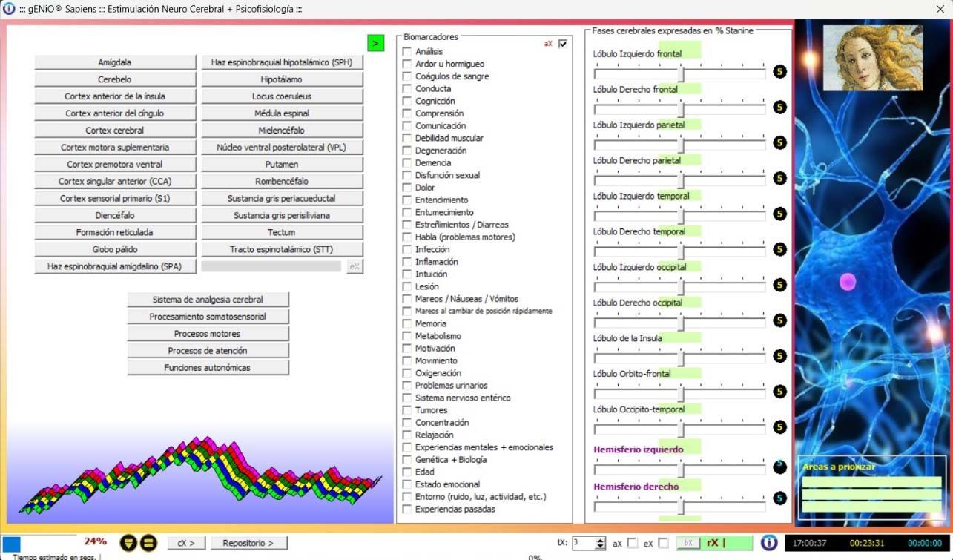The width and height of the screenshot is (953, 560).
Task: Uncheck the aX checkbox in the Biomarcadores header
Action: click(x=563, y=44)
